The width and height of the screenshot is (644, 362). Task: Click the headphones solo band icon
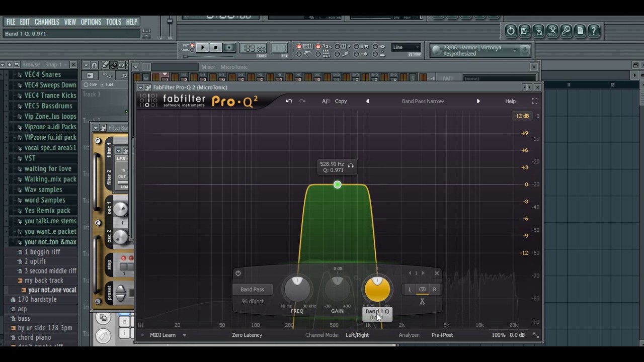pyautogui.click(x=351, y=165)
